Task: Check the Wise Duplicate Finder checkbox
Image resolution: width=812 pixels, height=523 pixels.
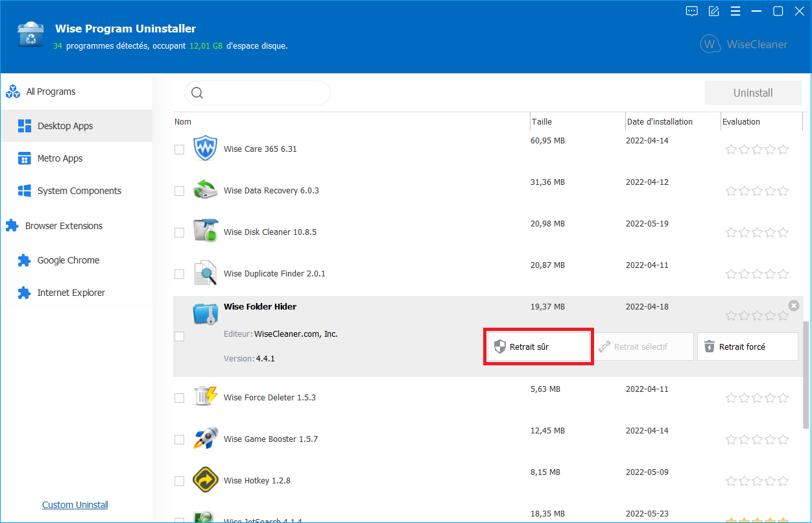Action: pos(180,274)
